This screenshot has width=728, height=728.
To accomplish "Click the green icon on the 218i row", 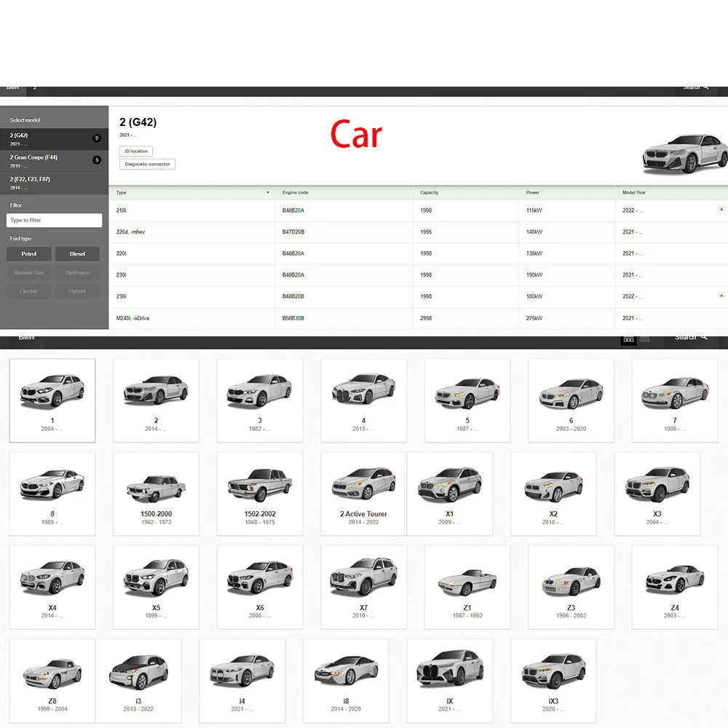I will [721, 210].
